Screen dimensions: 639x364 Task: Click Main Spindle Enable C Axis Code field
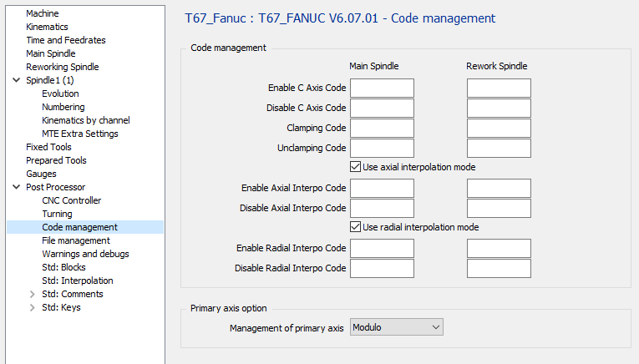(383, 88)
